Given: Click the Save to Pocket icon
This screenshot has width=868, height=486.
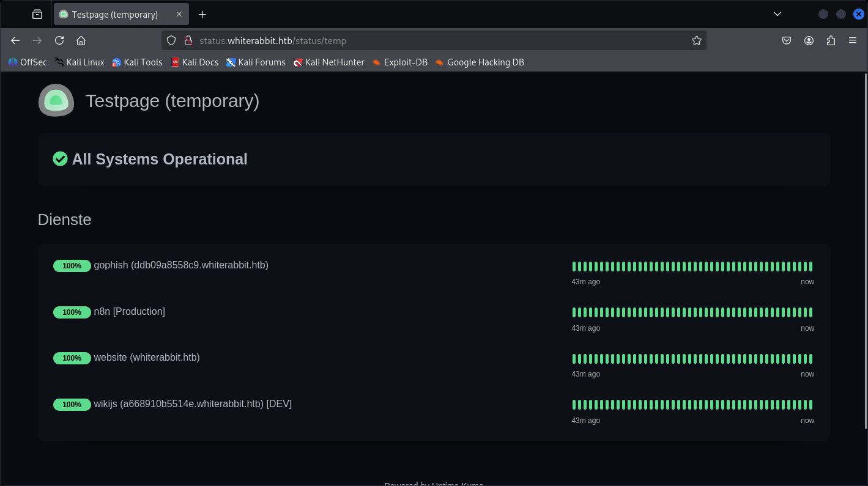Looking at the screenshot, I should pyautogui.click(x=787, y=40).
